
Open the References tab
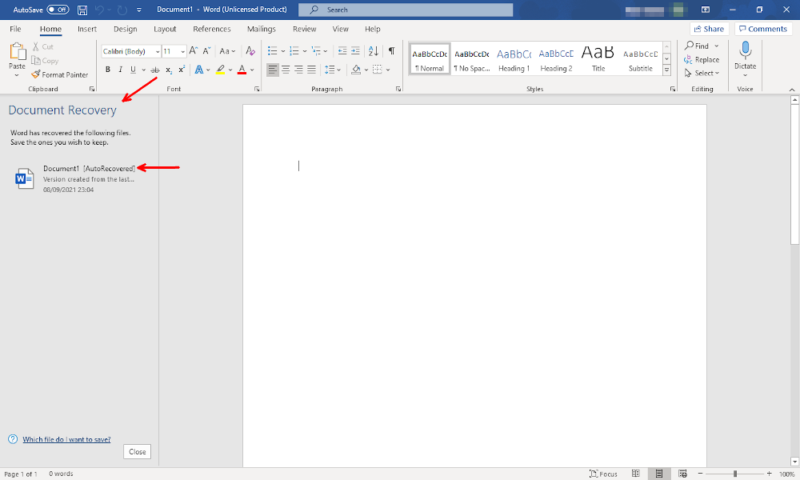(212, 29)
